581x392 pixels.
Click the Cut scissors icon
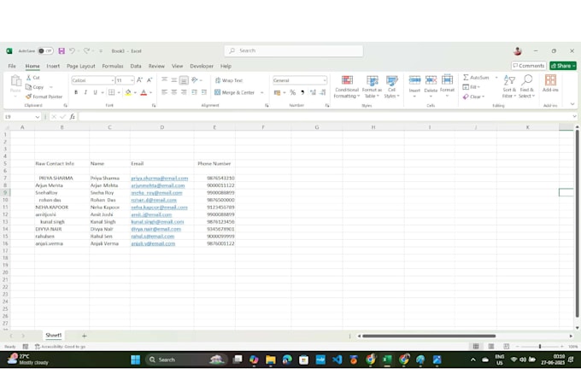pyautogui.click(x=28, y=78)
